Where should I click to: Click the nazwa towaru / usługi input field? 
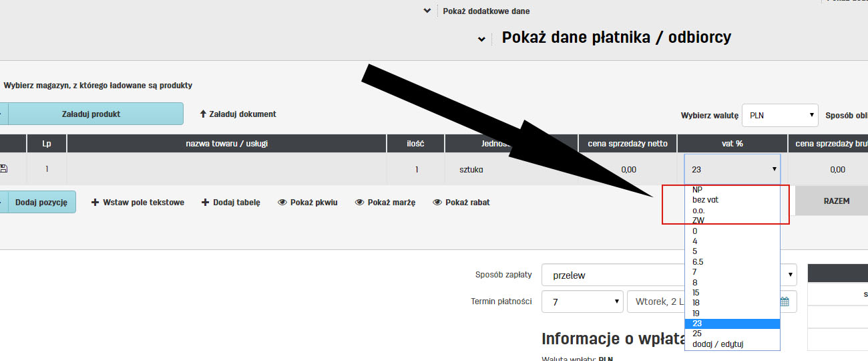(x=226, y=169)
